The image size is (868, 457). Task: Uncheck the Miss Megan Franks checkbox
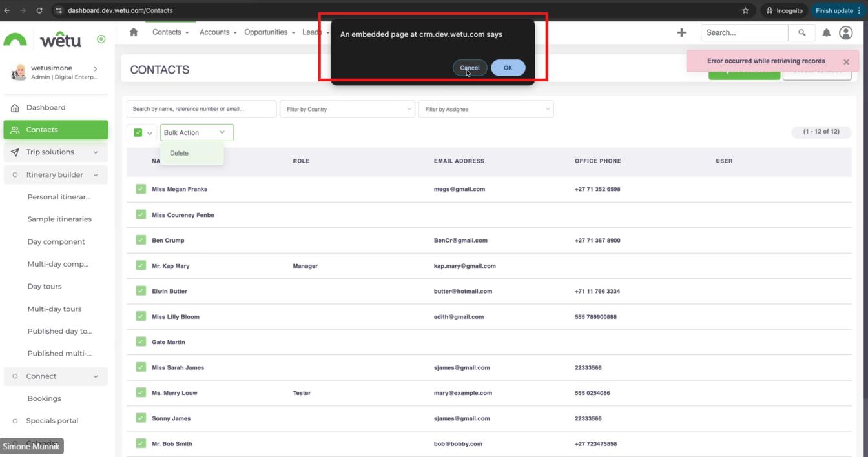coord(141,189)
